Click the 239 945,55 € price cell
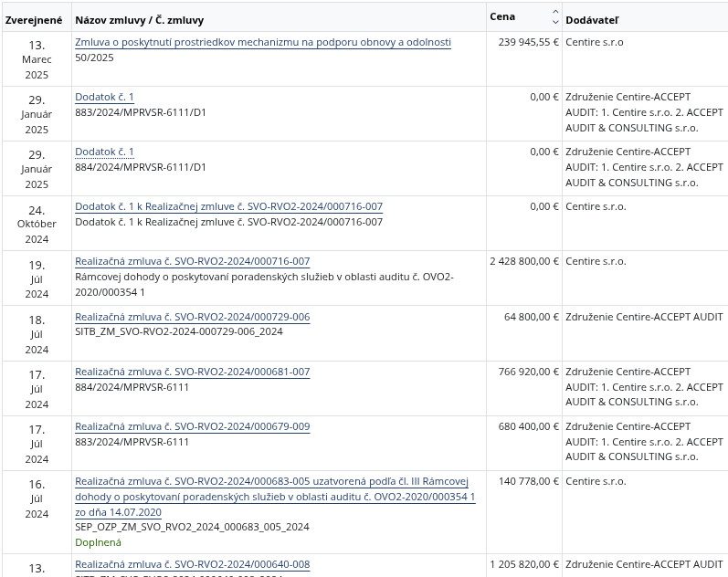This screenshot has width=728, height=577. [523, 42]
